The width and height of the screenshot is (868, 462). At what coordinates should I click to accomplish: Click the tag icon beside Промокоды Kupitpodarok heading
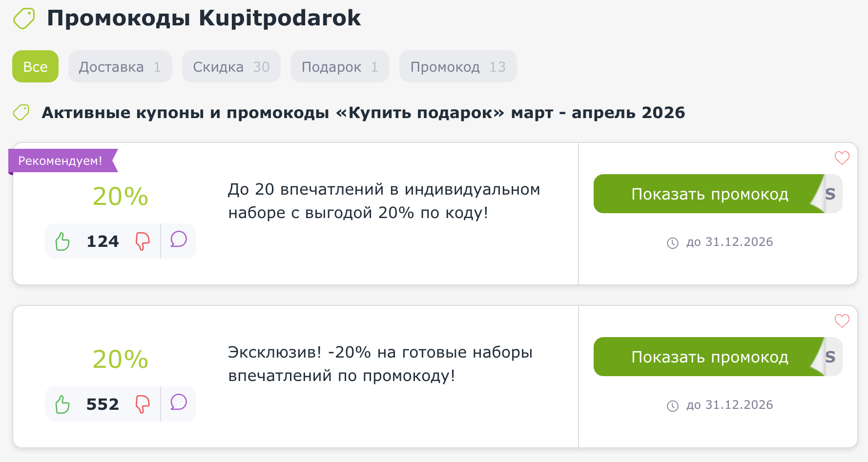click(x=24, y=18)
